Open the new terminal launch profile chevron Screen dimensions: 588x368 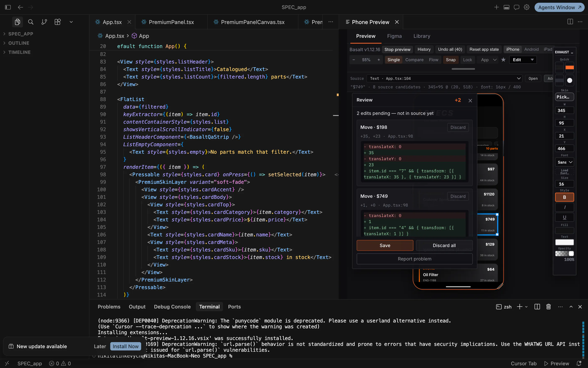pyautogui.click(x=526, y=307)
